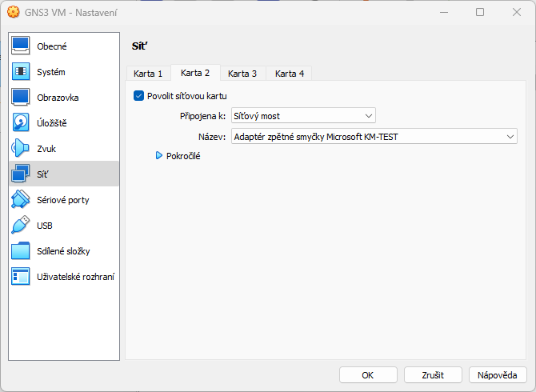Select the Úložiště label in sidebar

click(x=52, y=123)
